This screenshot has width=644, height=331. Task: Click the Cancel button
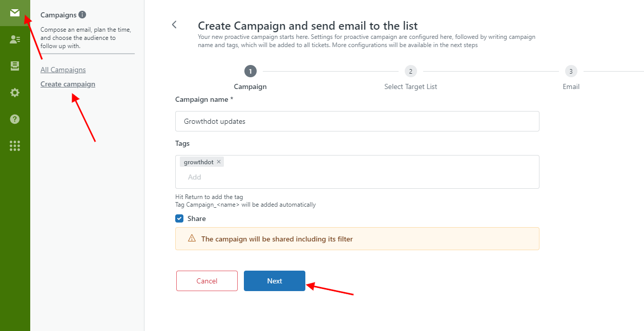[207, 281]
